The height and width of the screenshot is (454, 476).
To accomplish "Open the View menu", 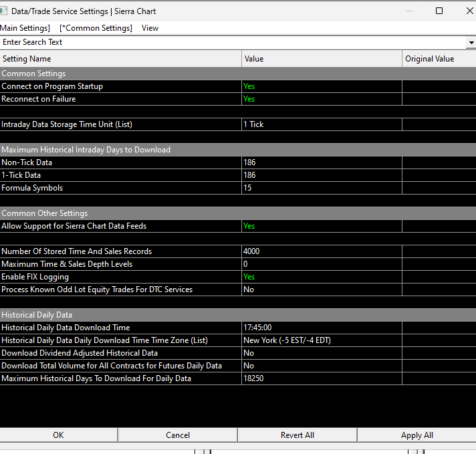I will click(150, 28).
